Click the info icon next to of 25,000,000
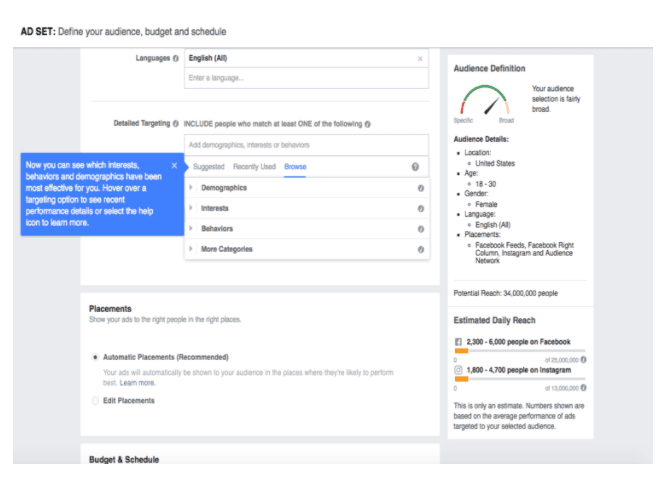The image size is (671, 485). 583,360
